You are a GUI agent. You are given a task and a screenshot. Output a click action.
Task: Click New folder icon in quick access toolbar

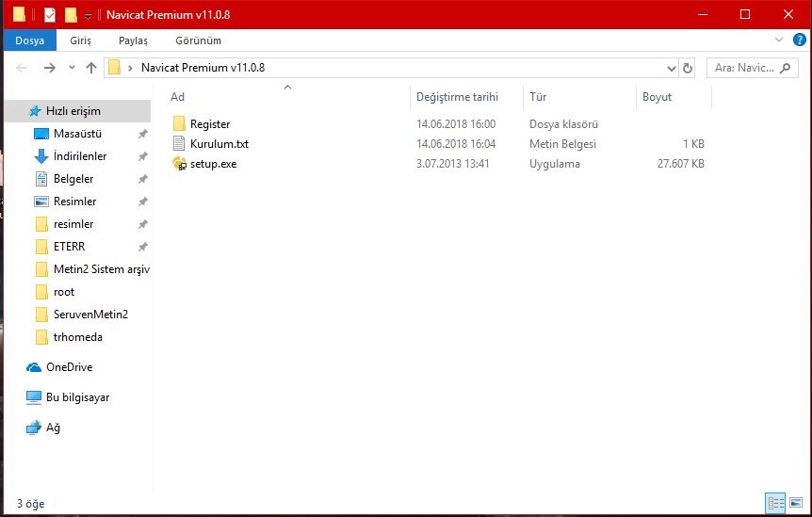coord(71,14)
